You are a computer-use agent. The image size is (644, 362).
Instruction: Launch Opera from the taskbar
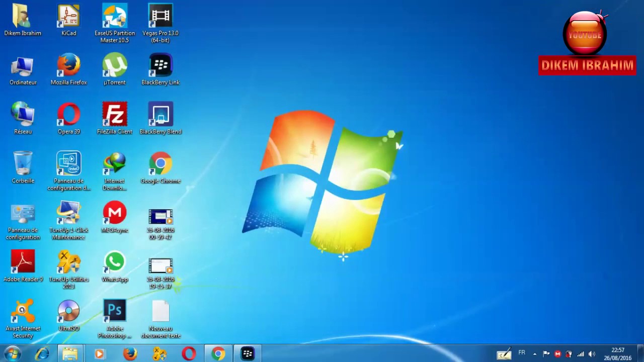point(189,354)
